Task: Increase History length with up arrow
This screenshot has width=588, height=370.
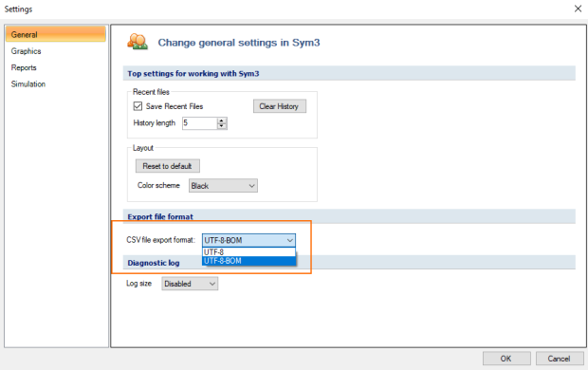Action: coord(222,120)
